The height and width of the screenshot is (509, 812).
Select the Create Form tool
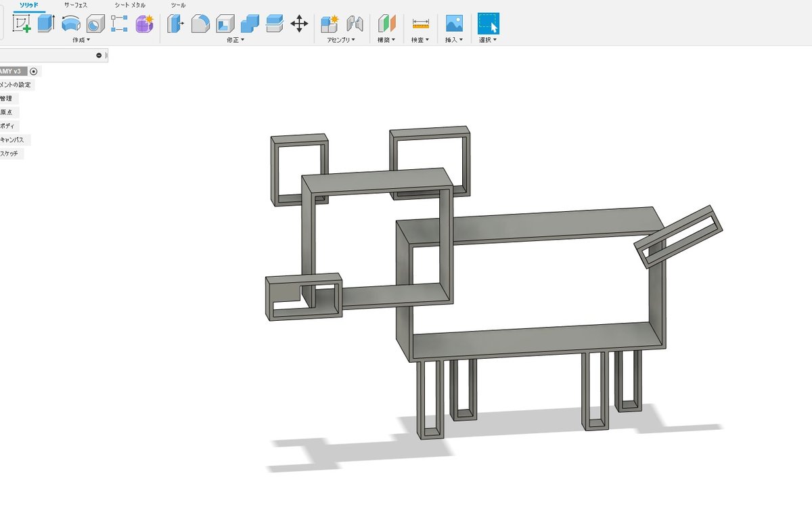(x=144, y=24)
